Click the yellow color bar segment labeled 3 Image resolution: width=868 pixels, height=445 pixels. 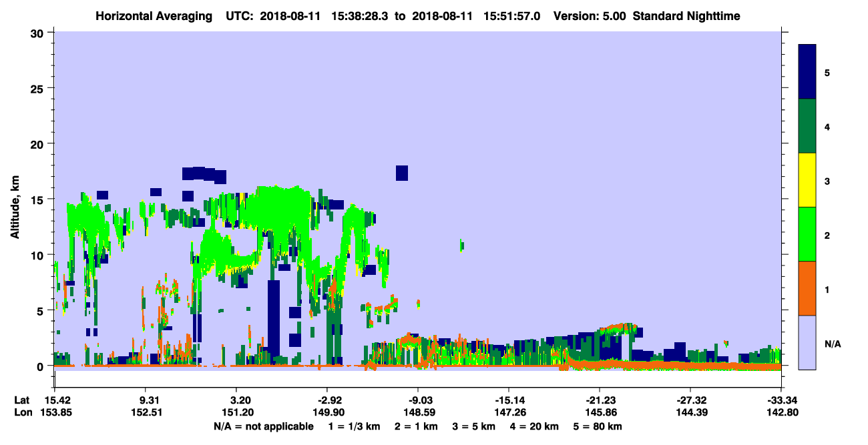tap(807, 180)
